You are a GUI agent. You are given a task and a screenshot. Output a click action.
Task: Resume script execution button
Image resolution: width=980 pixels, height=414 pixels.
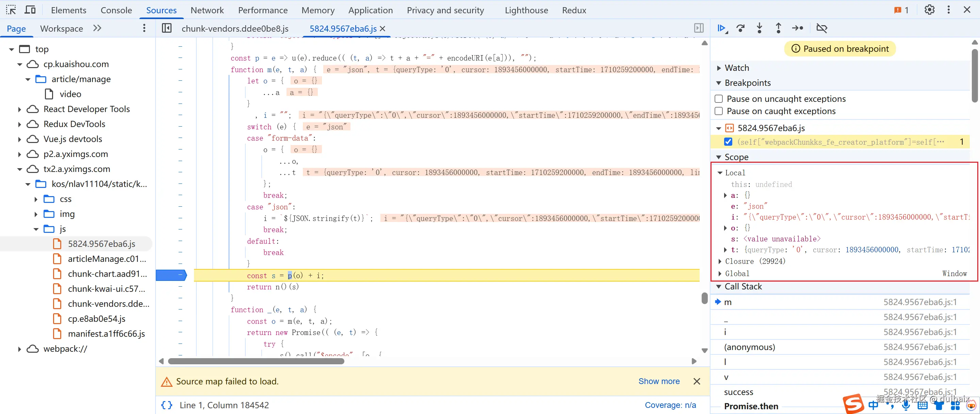(x=721, y=28)
